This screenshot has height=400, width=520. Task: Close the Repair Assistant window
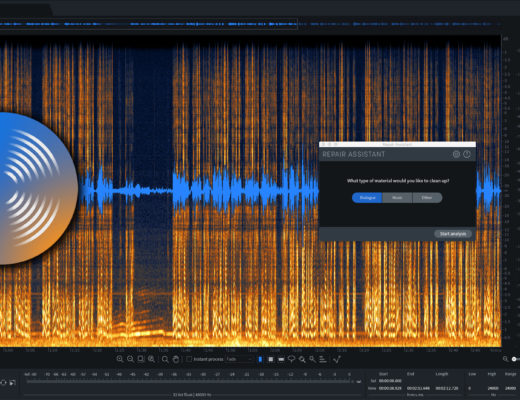323,144
